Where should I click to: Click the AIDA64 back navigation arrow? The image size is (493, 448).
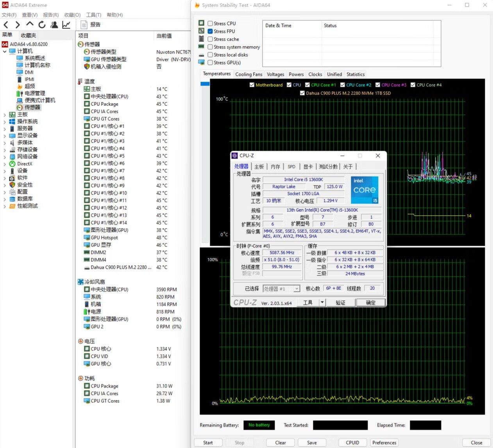click(x=6, y=25)
